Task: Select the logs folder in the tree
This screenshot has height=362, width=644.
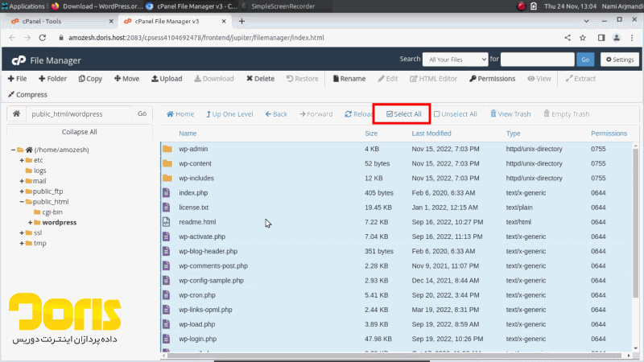Action: [x=39, y=171]
